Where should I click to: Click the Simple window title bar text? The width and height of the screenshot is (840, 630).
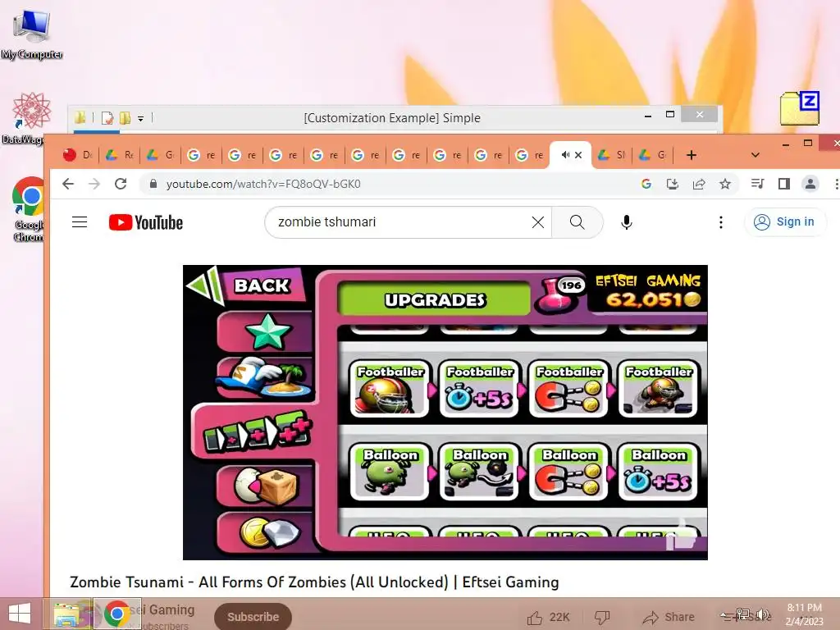click(391, 118)
